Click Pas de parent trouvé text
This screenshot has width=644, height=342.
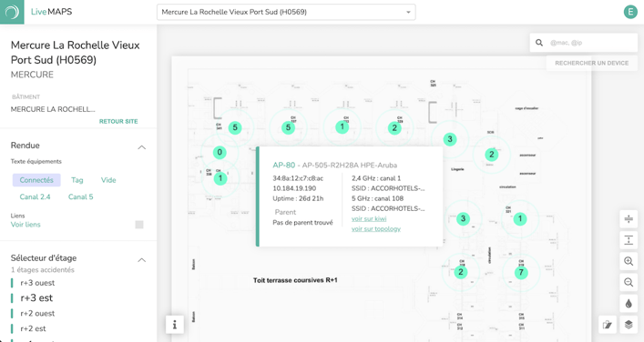point(302,223)
